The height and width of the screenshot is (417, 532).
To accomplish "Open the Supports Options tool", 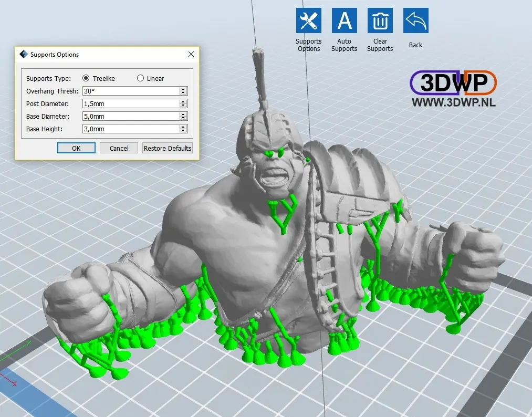I will [x=308, y=21].
